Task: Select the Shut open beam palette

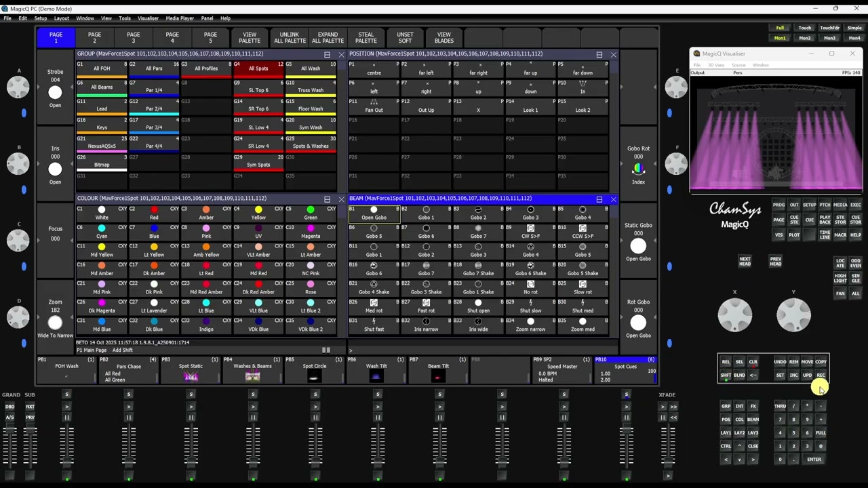Action: click(x=478, y=306)
